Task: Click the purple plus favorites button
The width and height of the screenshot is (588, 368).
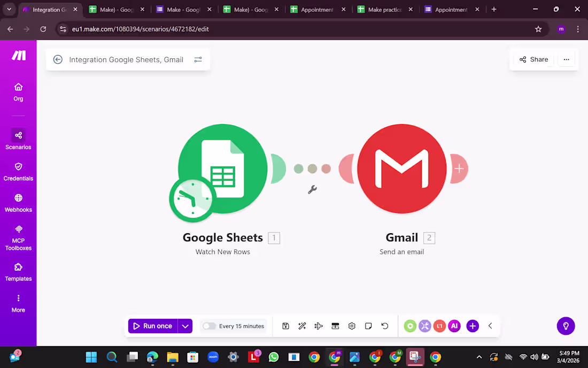Action: pos(473,326)
